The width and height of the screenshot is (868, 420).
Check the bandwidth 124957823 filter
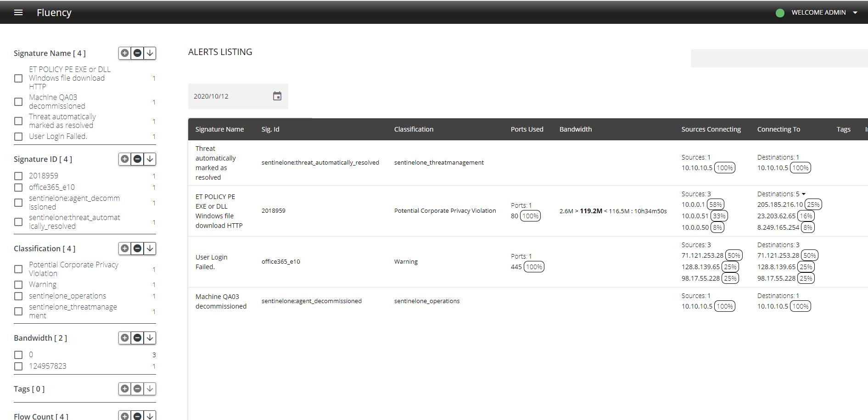(18, 366)
